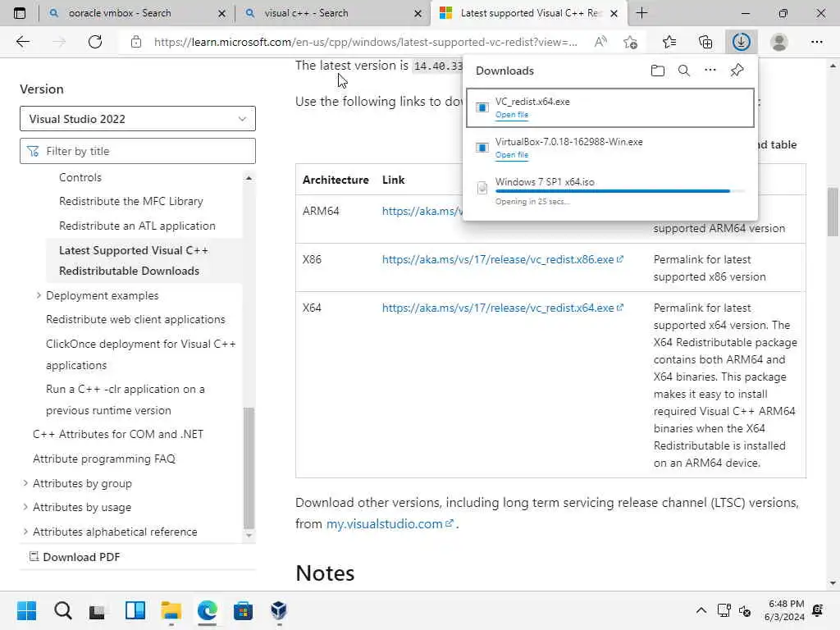Click the table of contents scrollbar

tap(249, 468)
